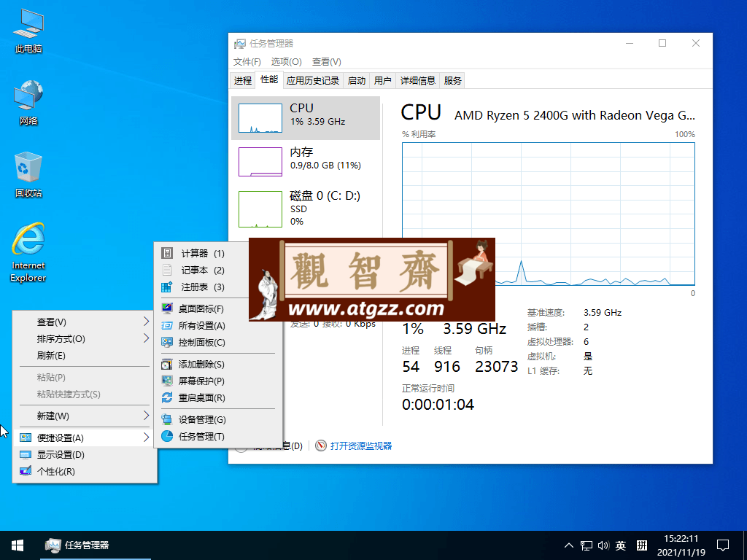Select the 磁盘 0 (C: D:) graph thumbnail
Screen dimensions: 747x560
click(x=260, y=209)
